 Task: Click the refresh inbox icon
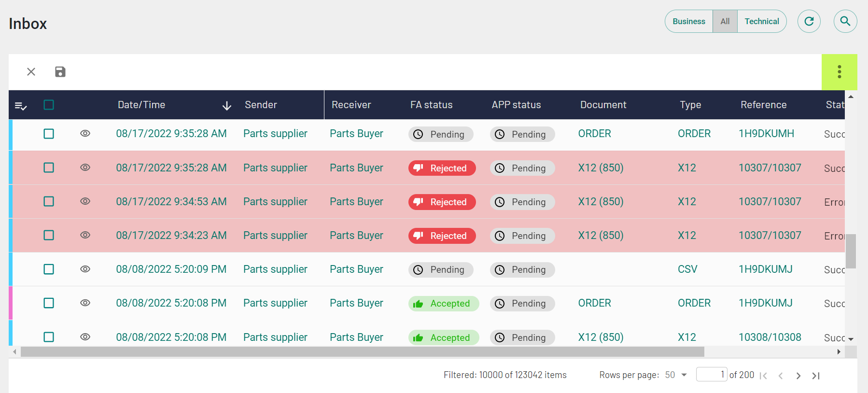pos(809,21)
